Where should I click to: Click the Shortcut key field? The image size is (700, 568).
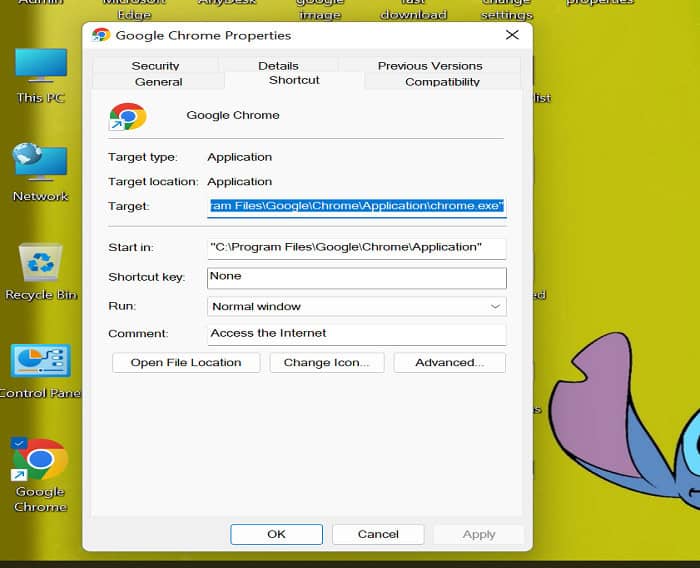click(357, 277)
